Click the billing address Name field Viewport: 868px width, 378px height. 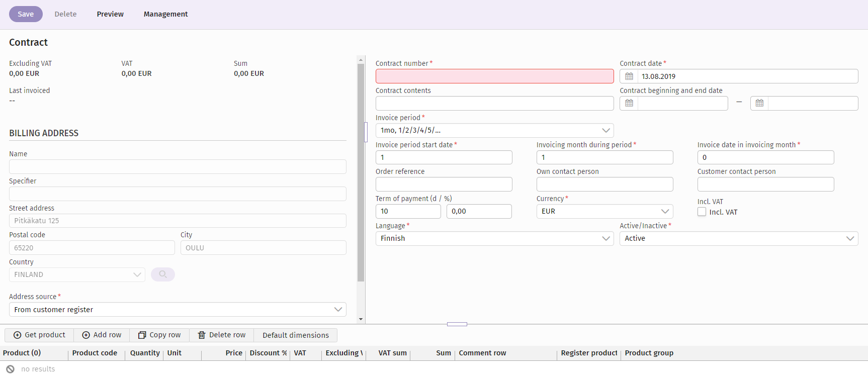178,167
